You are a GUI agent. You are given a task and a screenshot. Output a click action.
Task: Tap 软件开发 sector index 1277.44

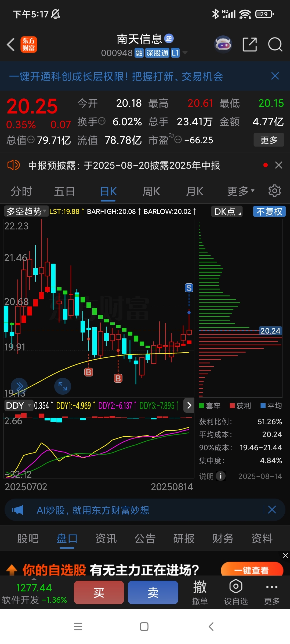click(34, 594)
